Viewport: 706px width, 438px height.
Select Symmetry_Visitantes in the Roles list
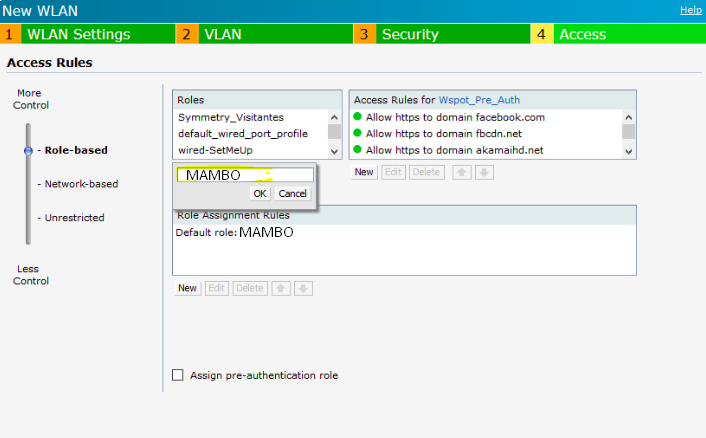[231, 117]
